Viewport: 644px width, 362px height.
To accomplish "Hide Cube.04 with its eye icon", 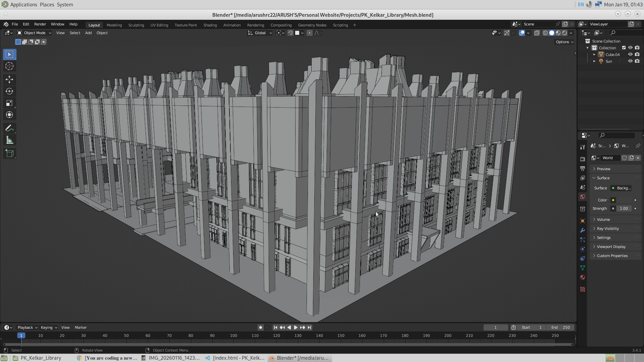I will coord(630,54).
